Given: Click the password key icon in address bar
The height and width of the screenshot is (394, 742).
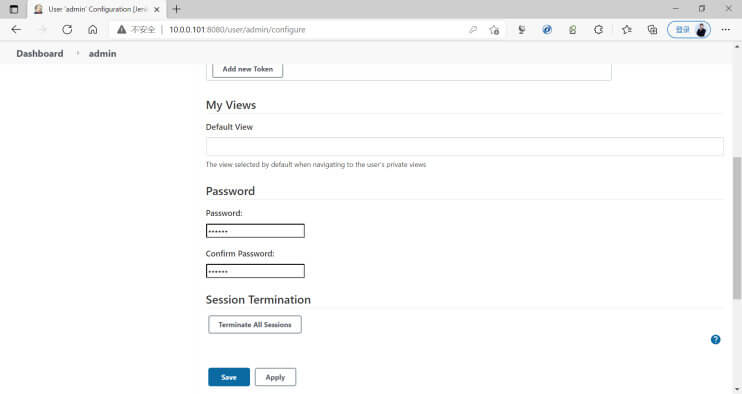Looking at the screenshot, I should tap(472, 29).
